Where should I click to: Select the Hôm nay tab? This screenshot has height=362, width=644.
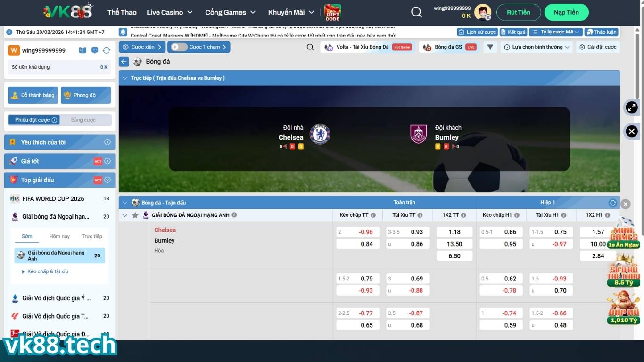coord(59,236)
